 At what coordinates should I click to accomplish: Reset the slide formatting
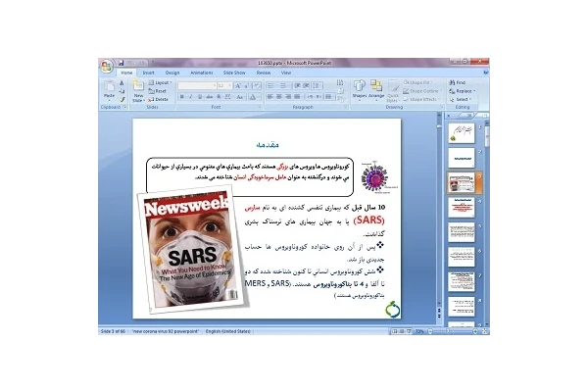(158, 91)
